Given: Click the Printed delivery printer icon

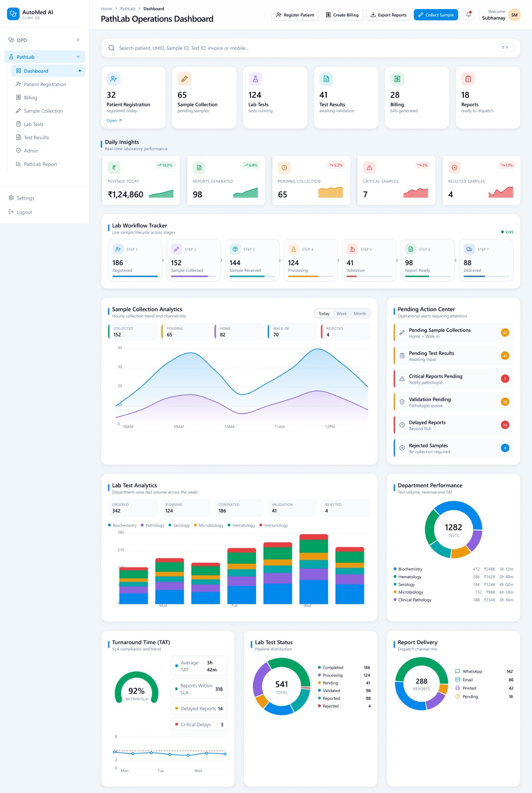Looking at the screenshot, I should (458, 688).
